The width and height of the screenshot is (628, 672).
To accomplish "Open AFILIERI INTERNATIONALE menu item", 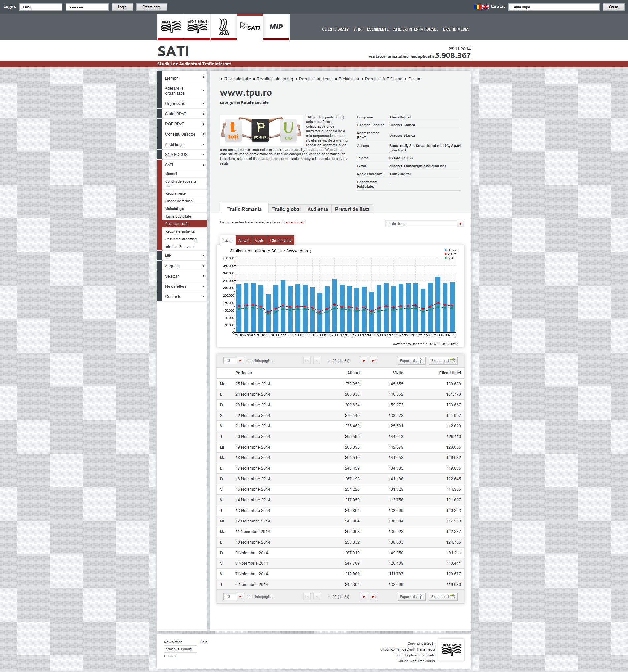I will 416,29.
